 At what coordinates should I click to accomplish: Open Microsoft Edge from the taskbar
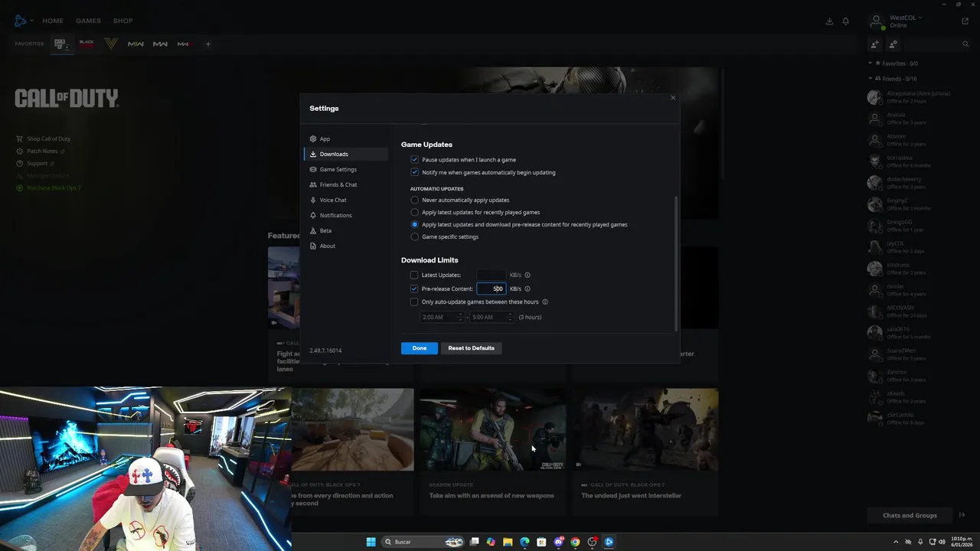(524, 542)
